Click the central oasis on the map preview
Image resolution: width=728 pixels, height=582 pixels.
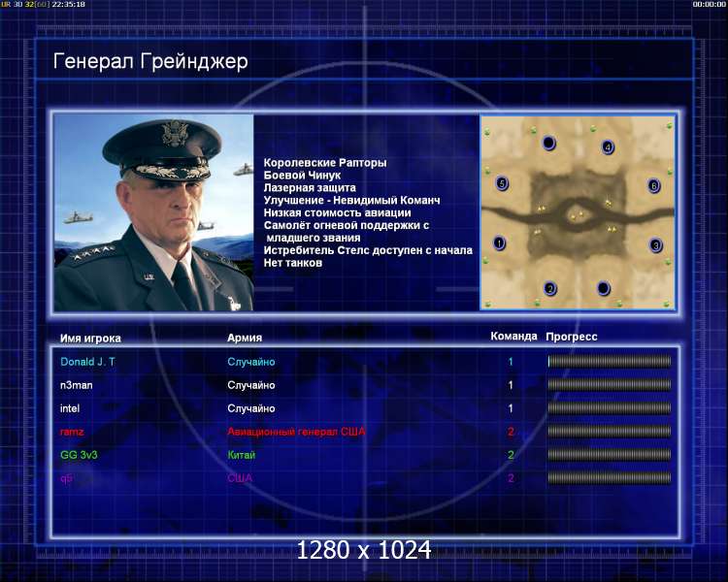point(577,216)
